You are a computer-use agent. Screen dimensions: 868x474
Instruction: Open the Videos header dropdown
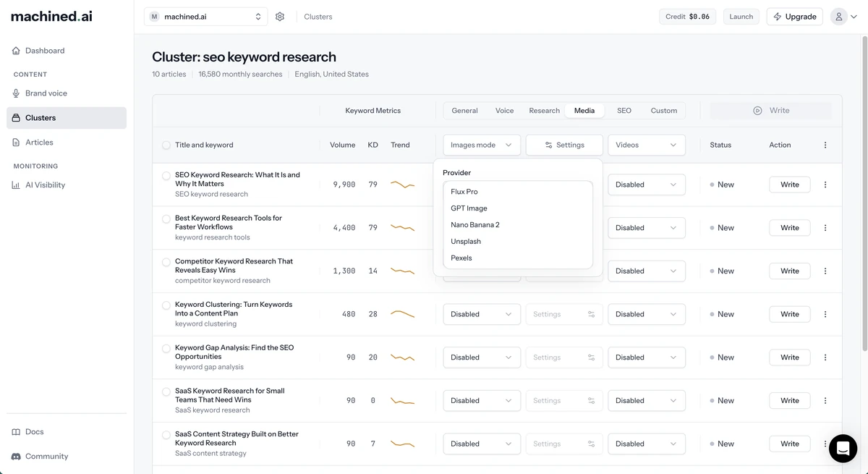[x=647, y=145]
